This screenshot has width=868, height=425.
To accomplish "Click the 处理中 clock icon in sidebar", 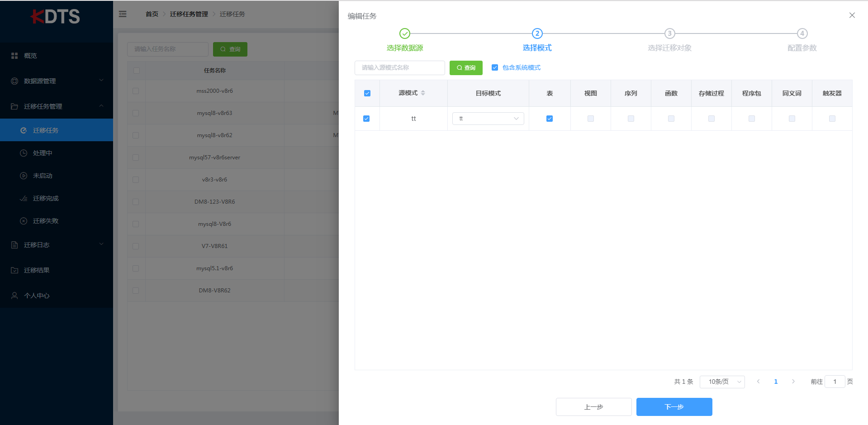I will [24, 153].
